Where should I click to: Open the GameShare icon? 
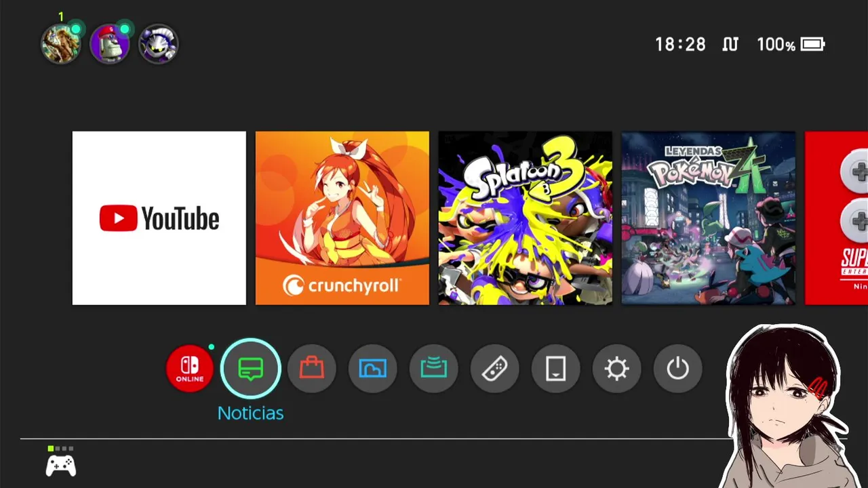tap(434, 369)
